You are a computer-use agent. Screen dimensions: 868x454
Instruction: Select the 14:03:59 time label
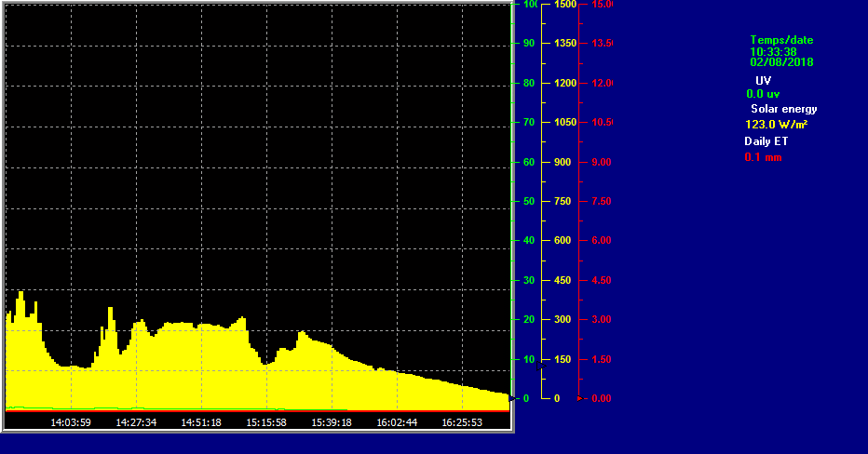(x=71, y=422)
